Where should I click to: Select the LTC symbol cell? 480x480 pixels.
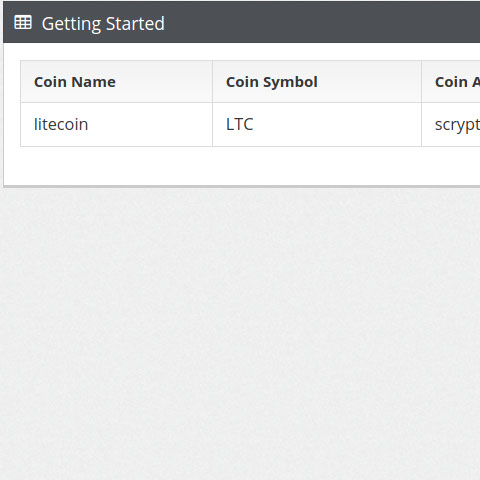(x=317, y=125)
